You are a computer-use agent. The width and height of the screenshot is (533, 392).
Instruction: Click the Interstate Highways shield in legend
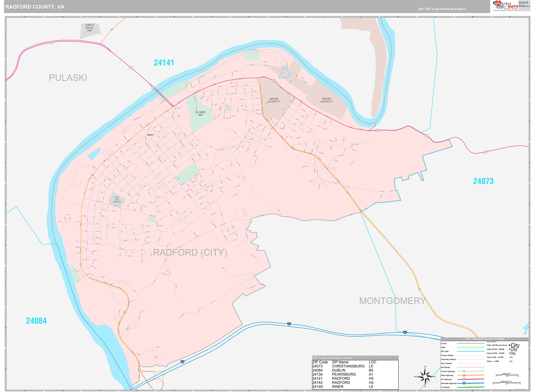pyautogui.click(x=464, y=383)
